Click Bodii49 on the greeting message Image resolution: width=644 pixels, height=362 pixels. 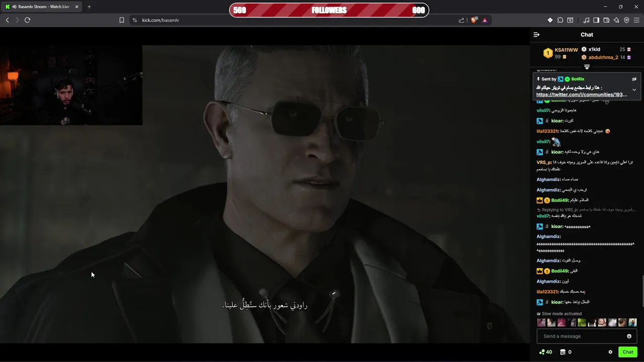(x=559, y=200)
